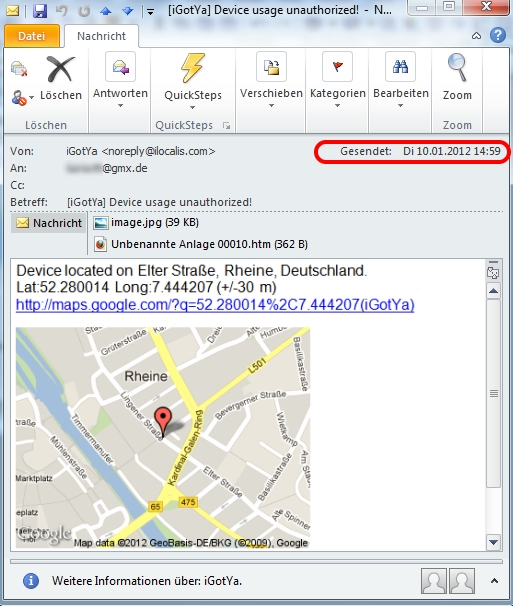Click the scroll up arrow of message
The image size is (513, 606).
(493, 291)
